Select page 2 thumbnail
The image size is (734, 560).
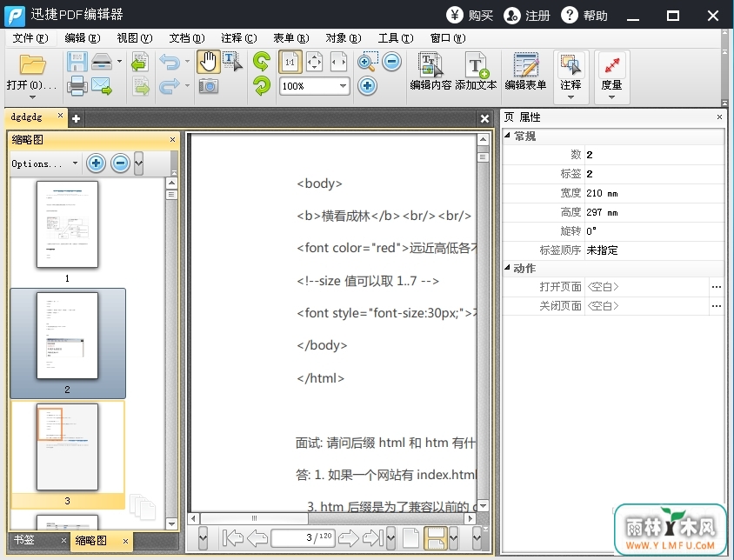[x=68, y=336]
